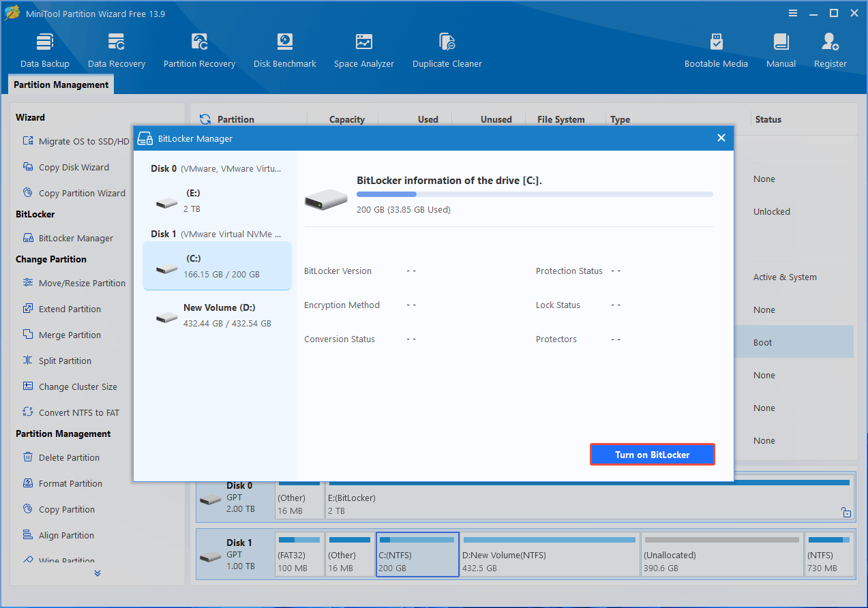Click the drive C: usage progress bar
This screenshot has width=868, height=608.
click(535, 194)
